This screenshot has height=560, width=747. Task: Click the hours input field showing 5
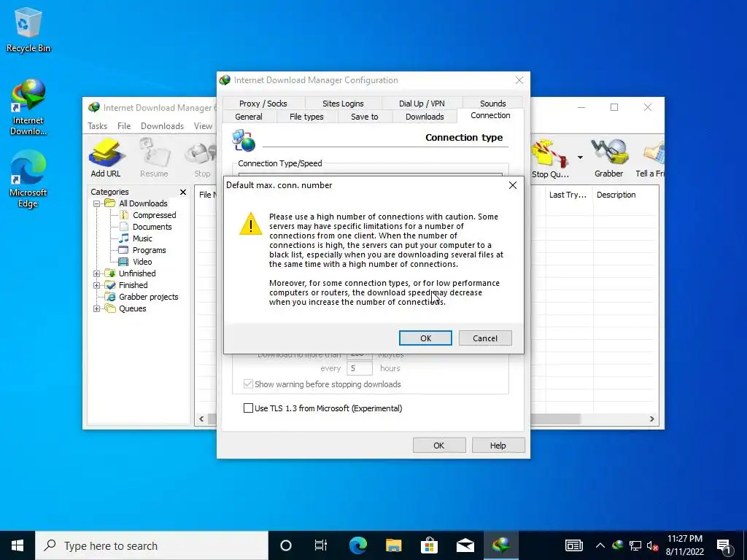(359, 368)
